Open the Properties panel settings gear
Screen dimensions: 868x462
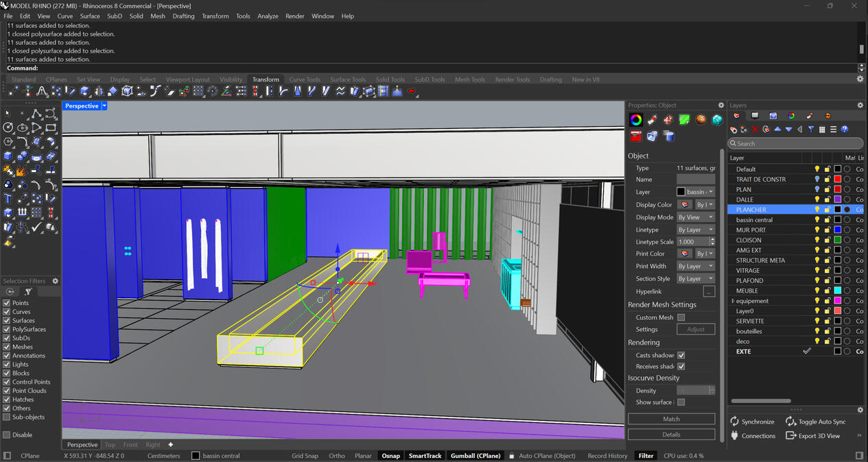point(720,105)
